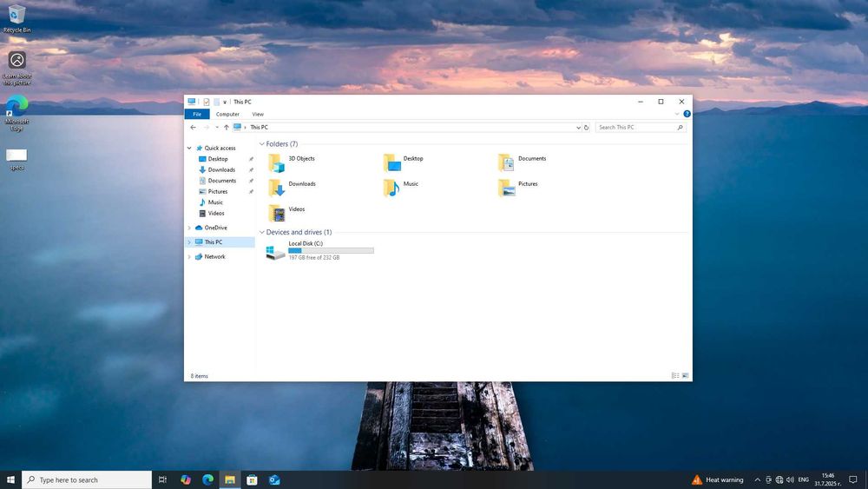868x489 pixels.
Task: Expand the OneDrive tree node
Action: click(189, 228)
